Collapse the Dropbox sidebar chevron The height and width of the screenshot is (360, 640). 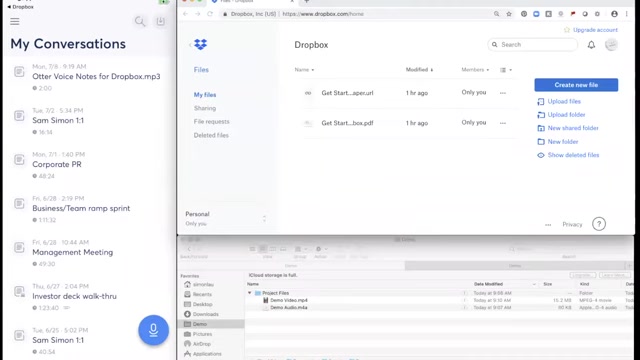(190, 45)
